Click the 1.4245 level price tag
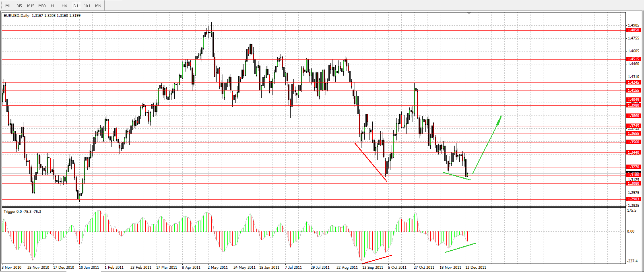644x272 pixels. 634,82
